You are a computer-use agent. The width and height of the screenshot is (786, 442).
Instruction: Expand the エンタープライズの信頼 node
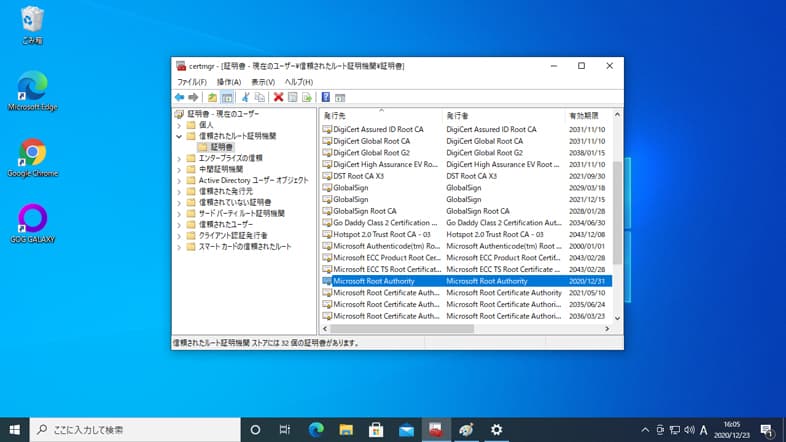click(x=179, y=158)
